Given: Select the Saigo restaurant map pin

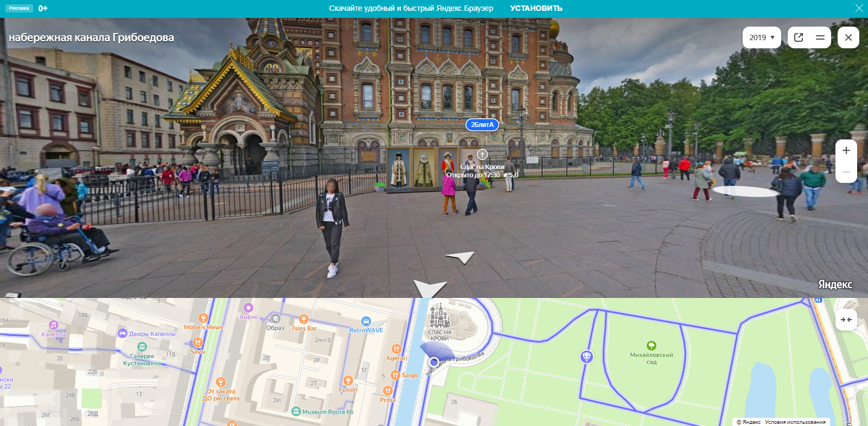Looking at the screenshot, I should tap(395, 375).
